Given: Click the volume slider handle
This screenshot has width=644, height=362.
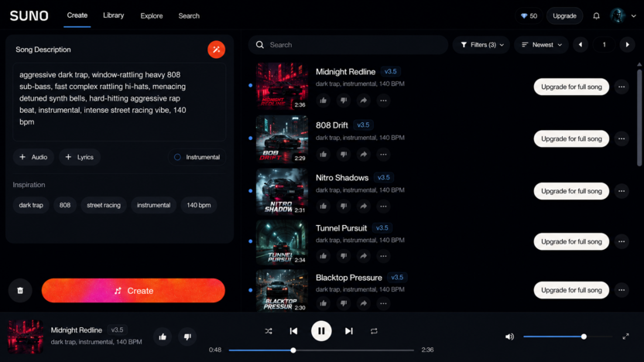Looking at the screenshot, I should point(584,336).
